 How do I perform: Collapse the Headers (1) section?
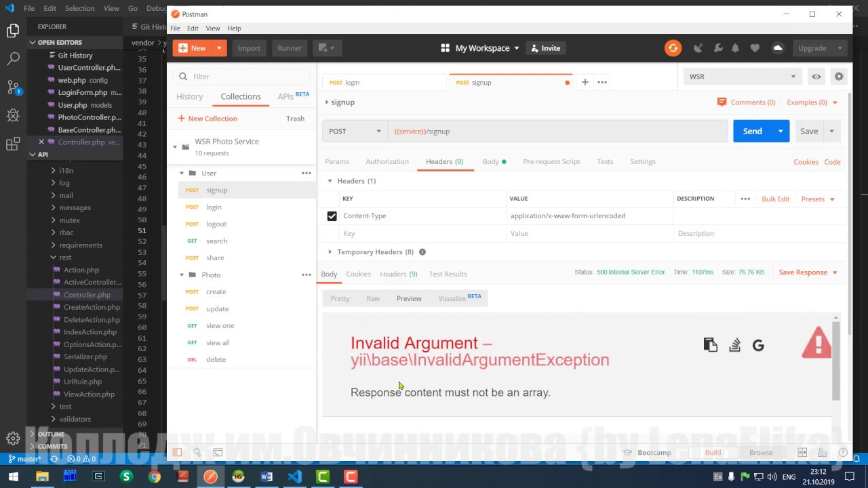pyautogui.click(x=330, y=181)
